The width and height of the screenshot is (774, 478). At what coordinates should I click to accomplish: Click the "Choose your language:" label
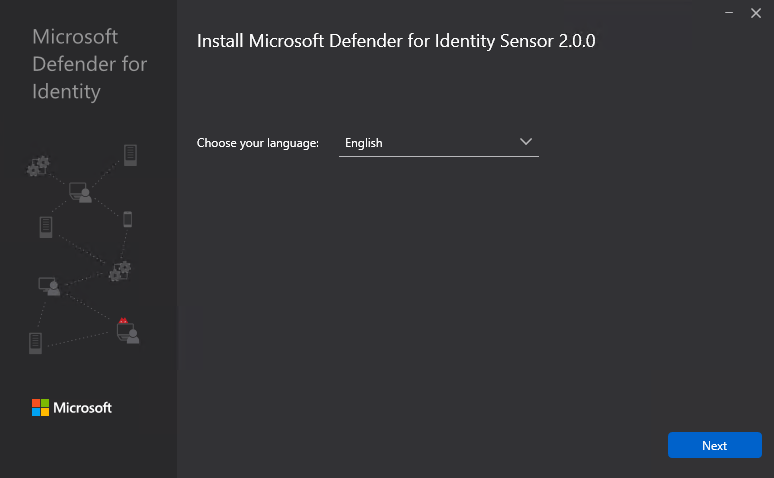point(258,143)
